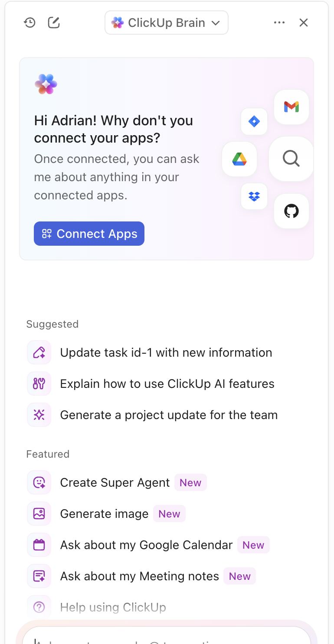Image resolution: width=334 pixels, height=644 pixels.
Task: Open chat history clock icon
Action: [29, 23]
